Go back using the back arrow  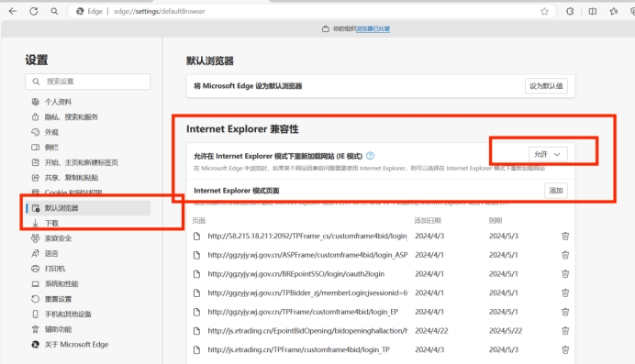tap(13, 11)
